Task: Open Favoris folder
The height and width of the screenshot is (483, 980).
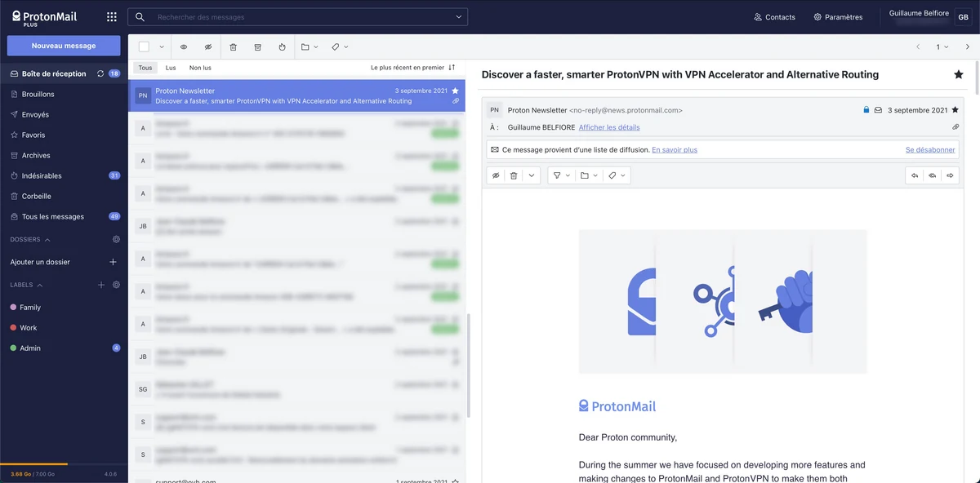Action: coord(64,135)
